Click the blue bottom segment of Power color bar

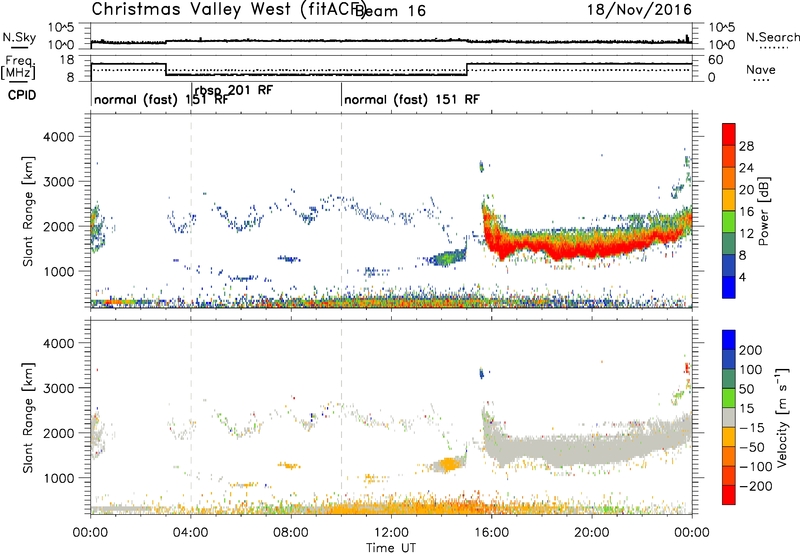coord(729,287)
